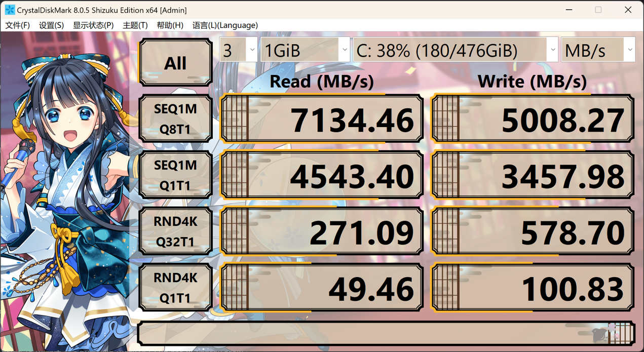Start the SEQ1M Q8T1 test

[175, 119]
